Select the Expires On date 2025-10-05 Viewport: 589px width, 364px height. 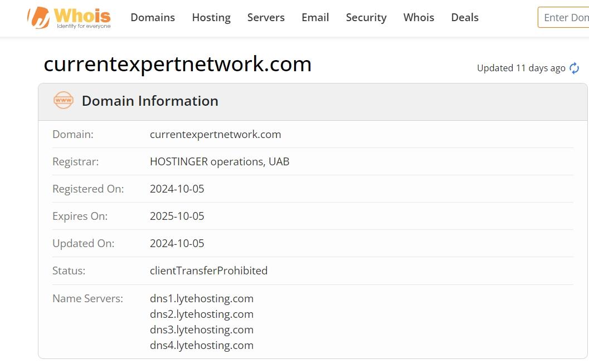click(x=177, y=216)
